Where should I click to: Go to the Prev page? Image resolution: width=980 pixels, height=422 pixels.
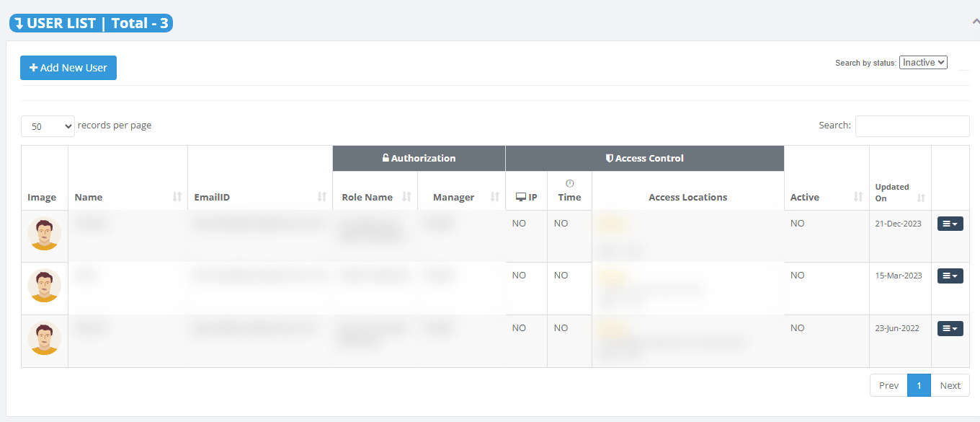pyautogui.click(x=888, y=385)
